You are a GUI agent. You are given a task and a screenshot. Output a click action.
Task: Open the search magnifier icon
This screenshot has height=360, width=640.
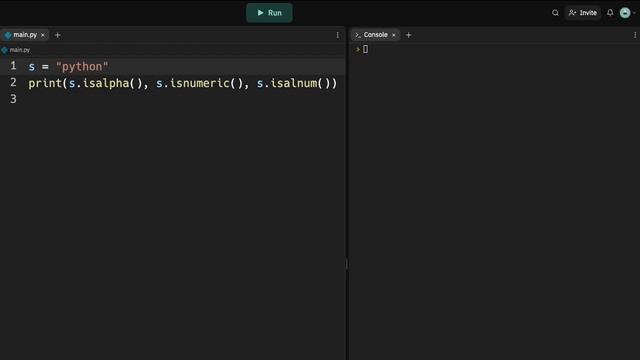coord(555,13)
